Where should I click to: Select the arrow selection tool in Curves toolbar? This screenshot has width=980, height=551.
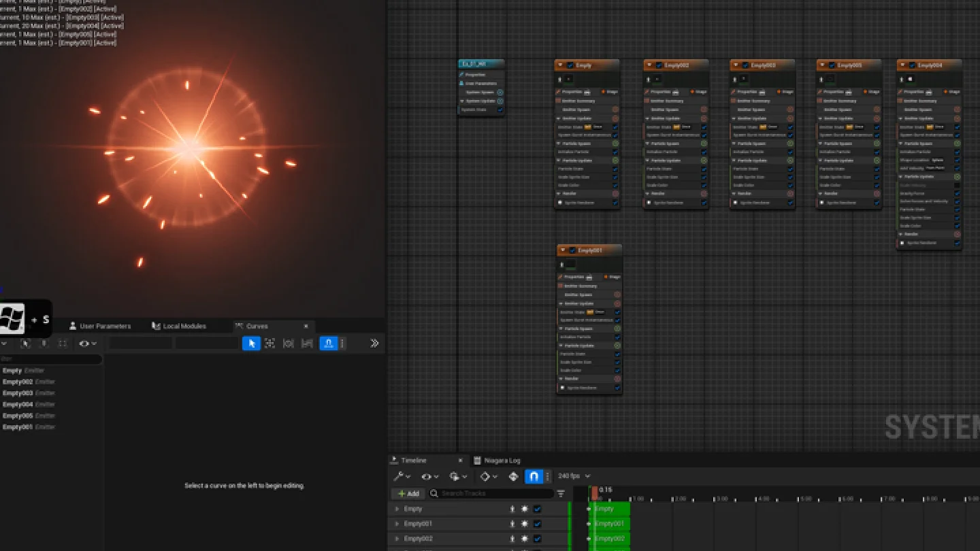pyautogui.click(x=251, y=344)
